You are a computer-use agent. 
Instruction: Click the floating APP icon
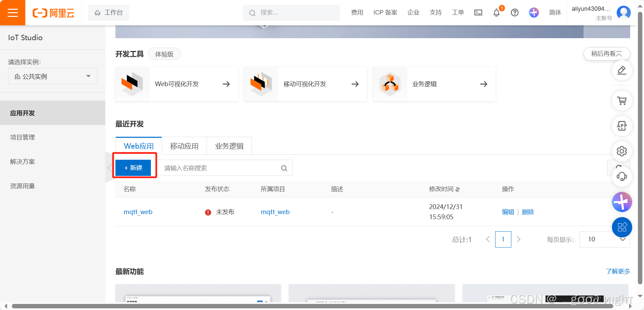(x=622, y=126)
